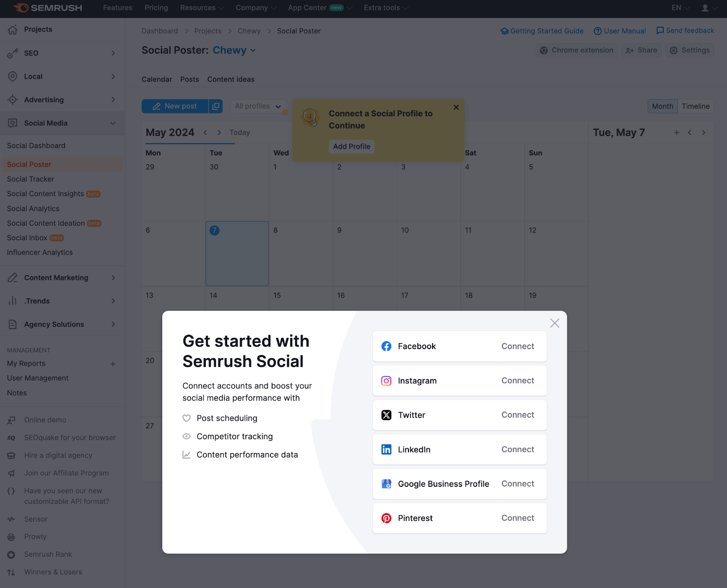Collapse the Social Media section
The height and width of the screenshot is (588, 727).
point(113,123)
